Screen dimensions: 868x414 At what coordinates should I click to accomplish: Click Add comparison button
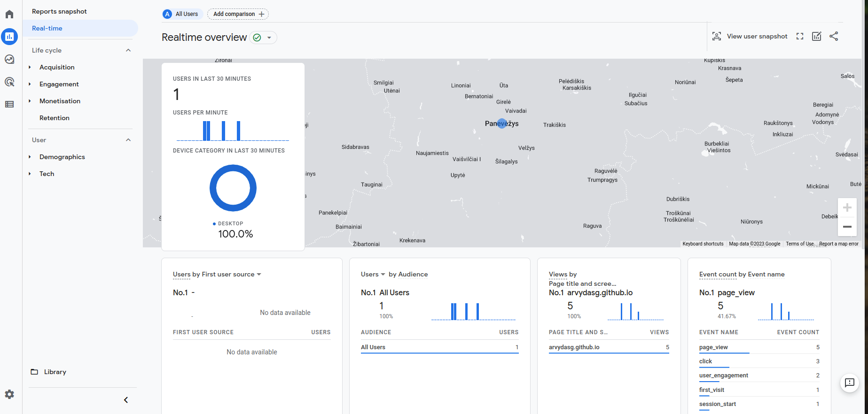point(238,14)
